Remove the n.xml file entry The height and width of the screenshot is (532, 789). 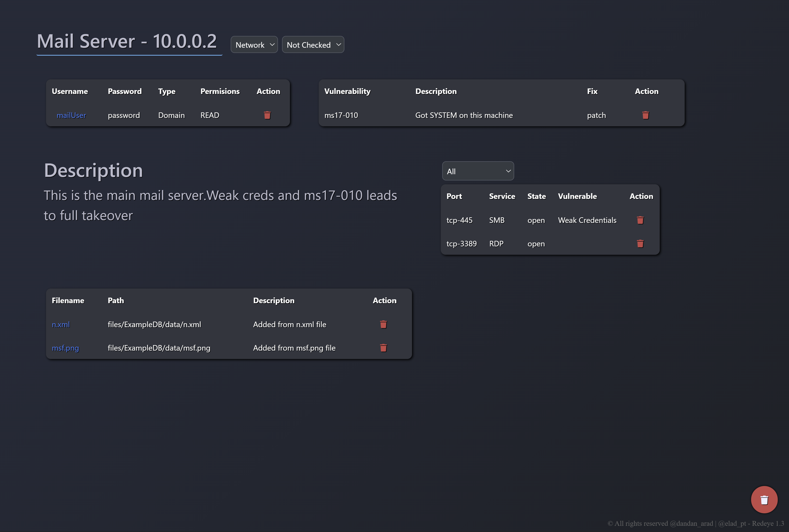tap(383, 324)
